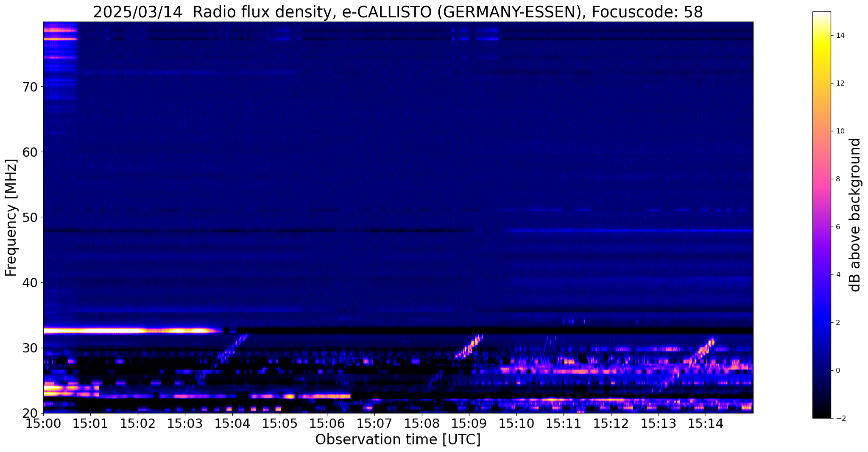Click the 'Observation time [UTC]' axis label
Screen dimensions: 868x452
coord(398,440)
